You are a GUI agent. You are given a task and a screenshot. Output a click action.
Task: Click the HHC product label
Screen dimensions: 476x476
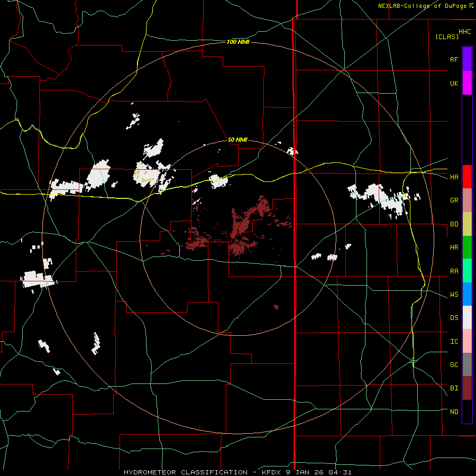pos(464,32)
